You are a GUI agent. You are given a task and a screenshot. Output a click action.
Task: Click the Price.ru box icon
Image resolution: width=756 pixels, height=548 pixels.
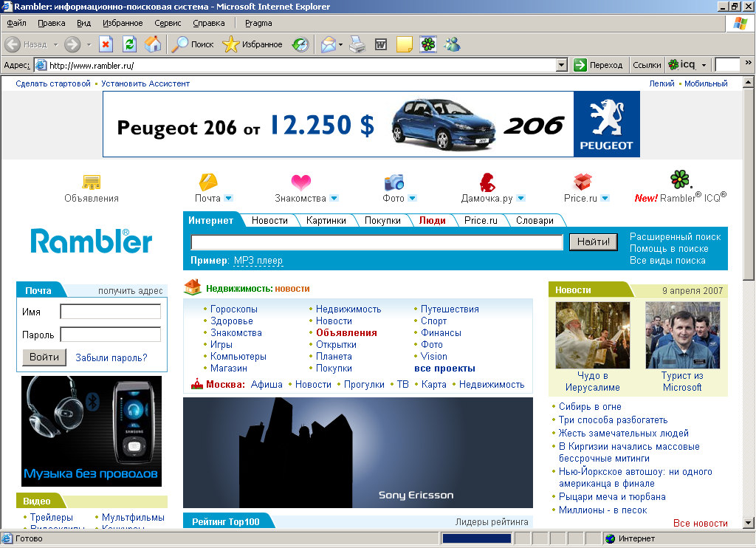(583, 182)
